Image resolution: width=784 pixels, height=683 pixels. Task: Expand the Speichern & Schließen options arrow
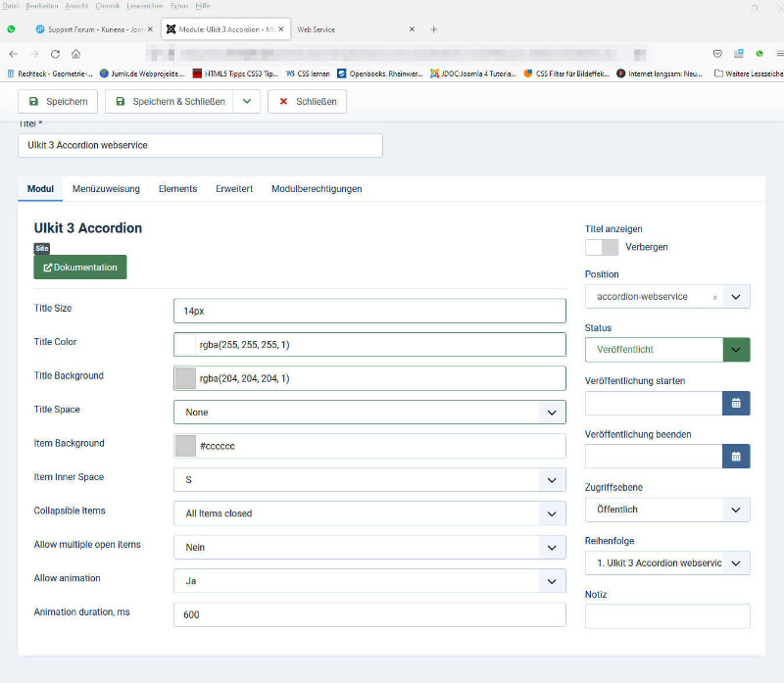(247, 102)
